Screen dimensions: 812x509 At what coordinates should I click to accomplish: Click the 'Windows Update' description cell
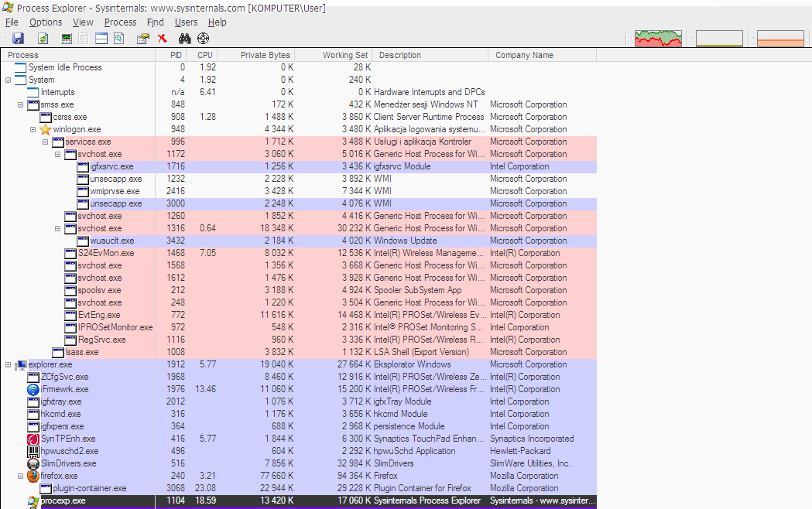click(x=406, y=241)
